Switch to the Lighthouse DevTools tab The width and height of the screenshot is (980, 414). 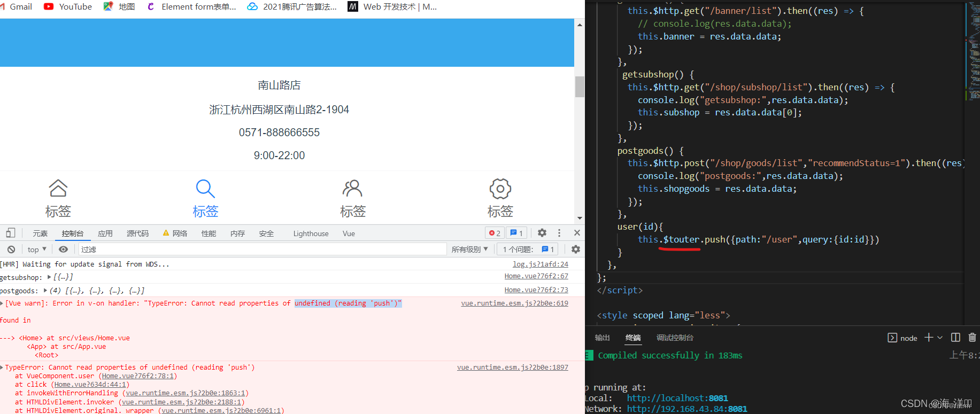(x=311, y=233)
